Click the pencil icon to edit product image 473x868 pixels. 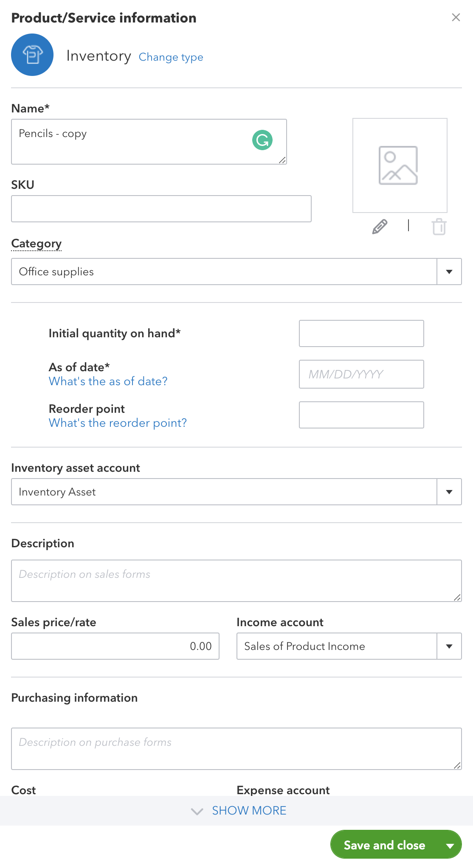pos(379,227)
